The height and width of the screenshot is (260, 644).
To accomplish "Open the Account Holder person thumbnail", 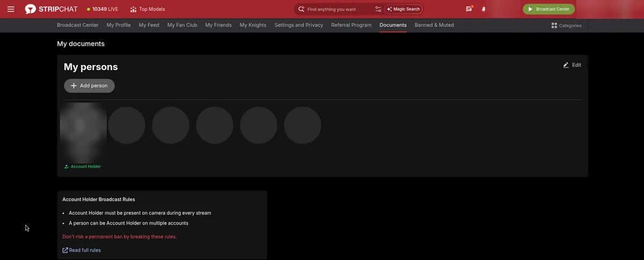I will click(x=83, y=132).
